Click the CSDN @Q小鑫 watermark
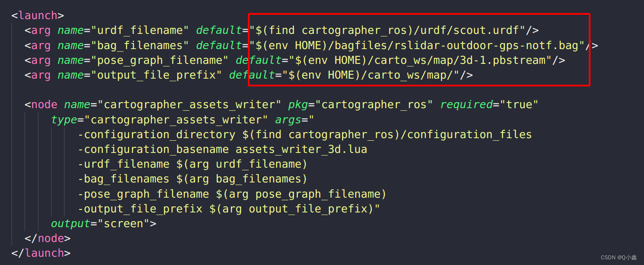The image size is (644, 265). (x=618, y=258)
